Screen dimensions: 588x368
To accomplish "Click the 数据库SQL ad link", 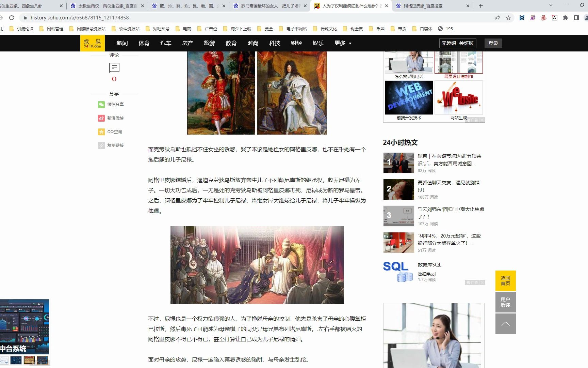I will click(x=429, y=265).
